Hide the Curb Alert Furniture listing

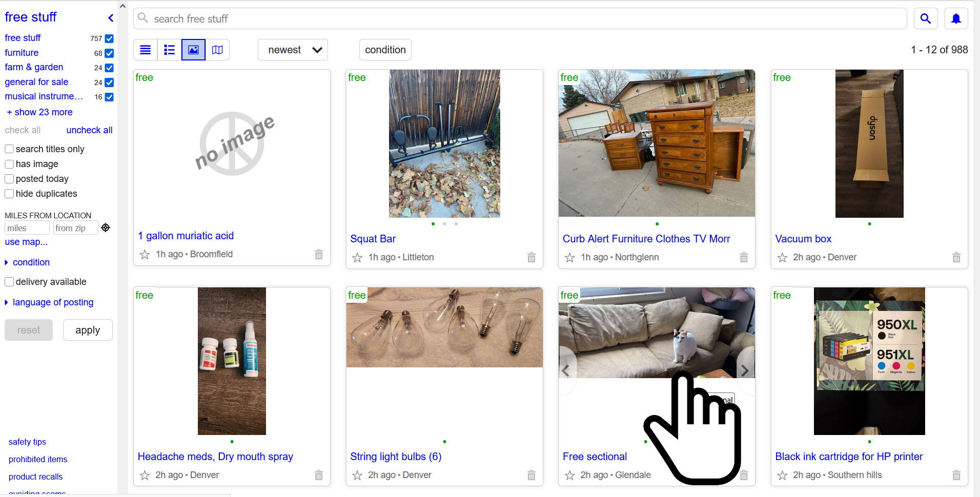point(744,257)
